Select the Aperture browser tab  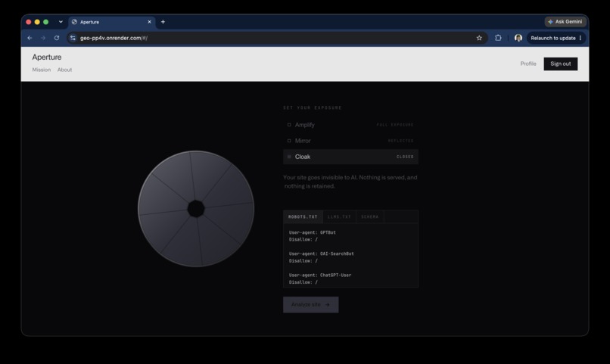[112, 22]
